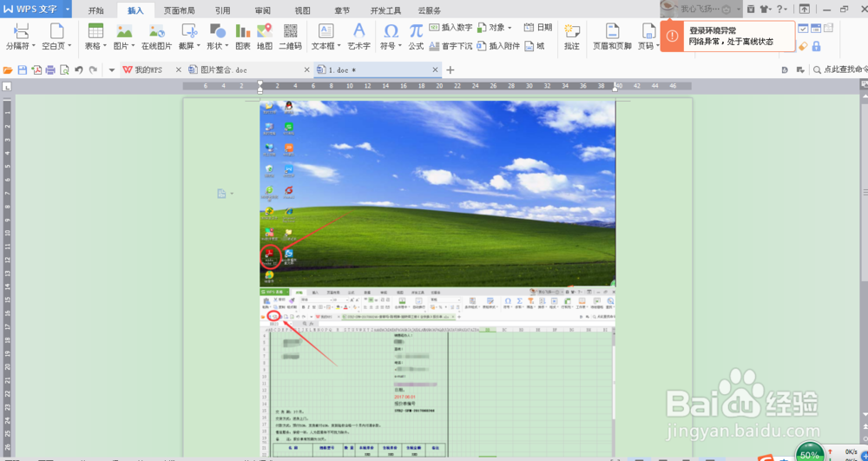Expand the quick access toolbar dropdown arrow
868x461 pixels.
pos(111,69)
